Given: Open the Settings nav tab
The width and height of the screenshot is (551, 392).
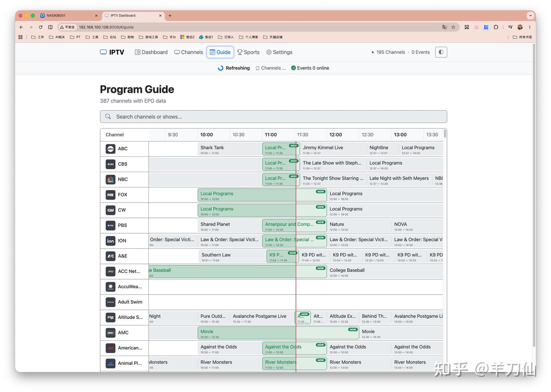Looking at the screenshot, I should tap(279, 52).
